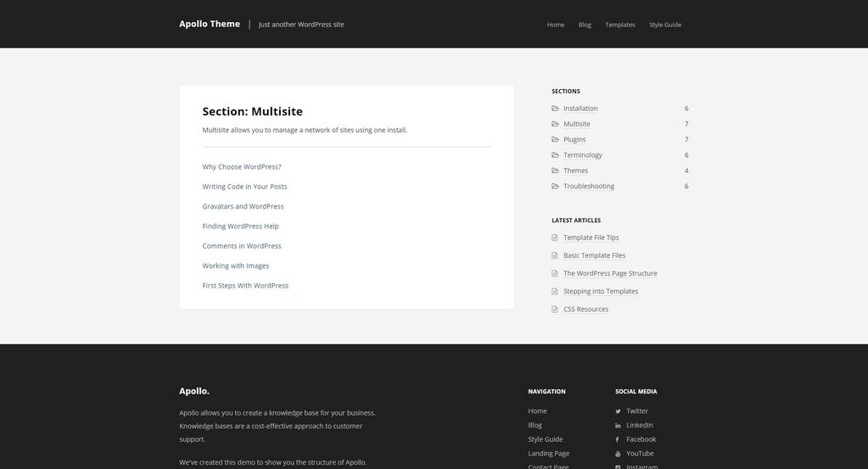Click the folder icon beside Themes

tap(555, 170)
